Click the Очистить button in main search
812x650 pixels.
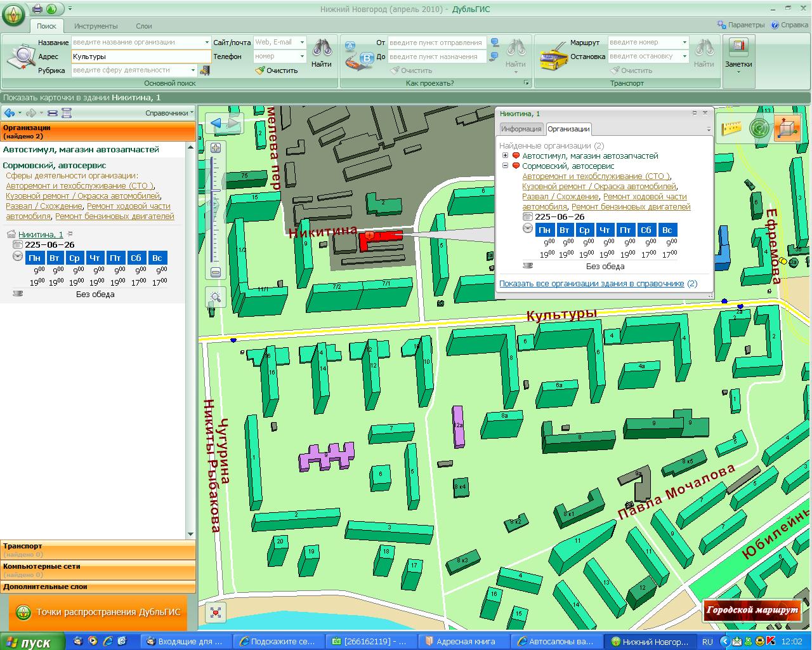pyautogui.click(x=277, y=70)
